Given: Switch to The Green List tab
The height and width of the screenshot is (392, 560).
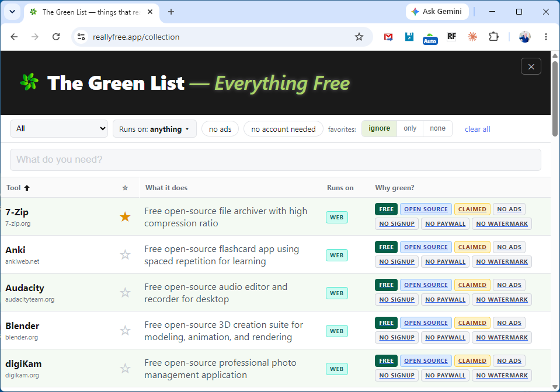Looking at the screenshot, I should click(91, 12).
